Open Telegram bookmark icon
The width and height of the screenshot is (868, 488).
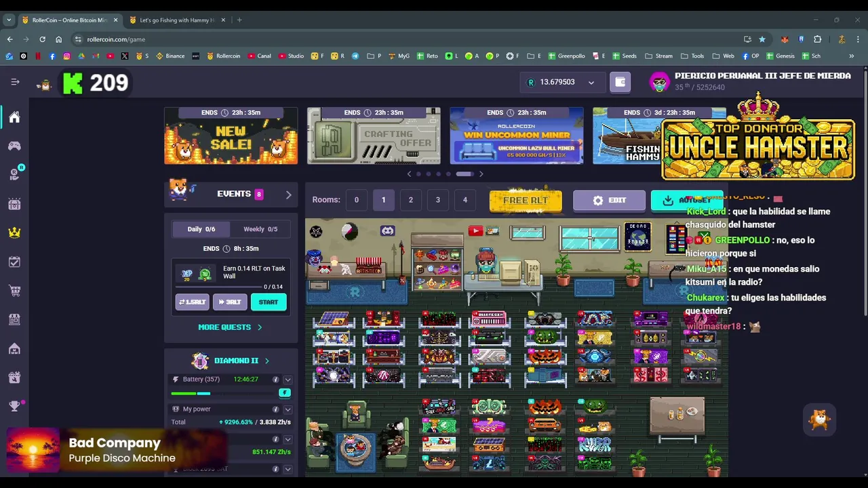point(355,56)
